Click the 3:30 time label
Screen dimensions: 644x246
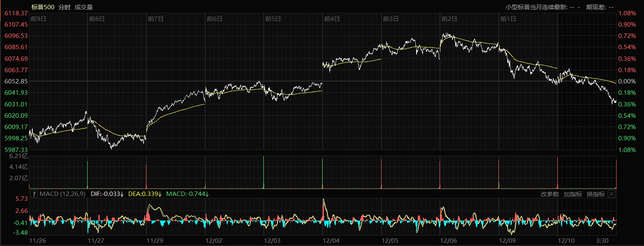pos(602,241)
